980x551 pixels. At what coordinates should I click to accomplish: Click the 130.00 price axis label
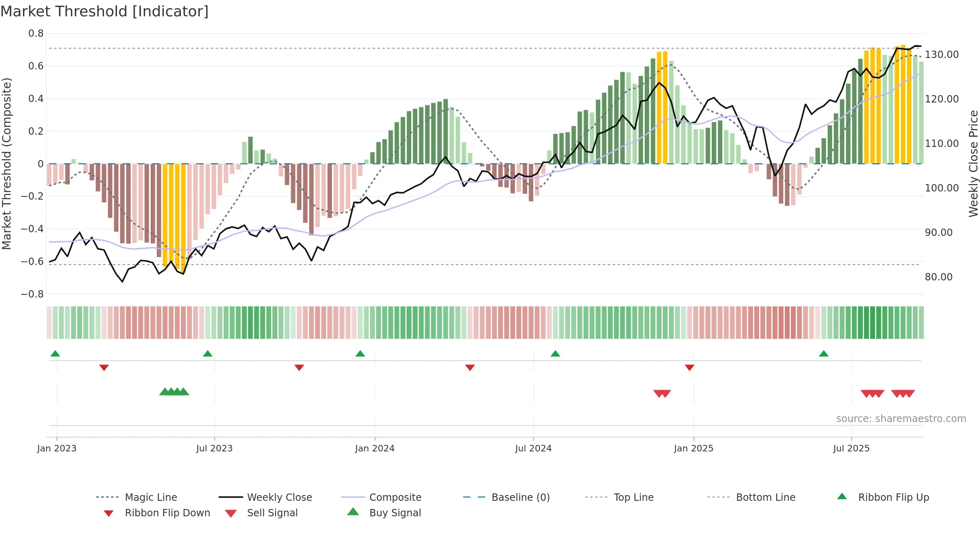tap(942, 55)
